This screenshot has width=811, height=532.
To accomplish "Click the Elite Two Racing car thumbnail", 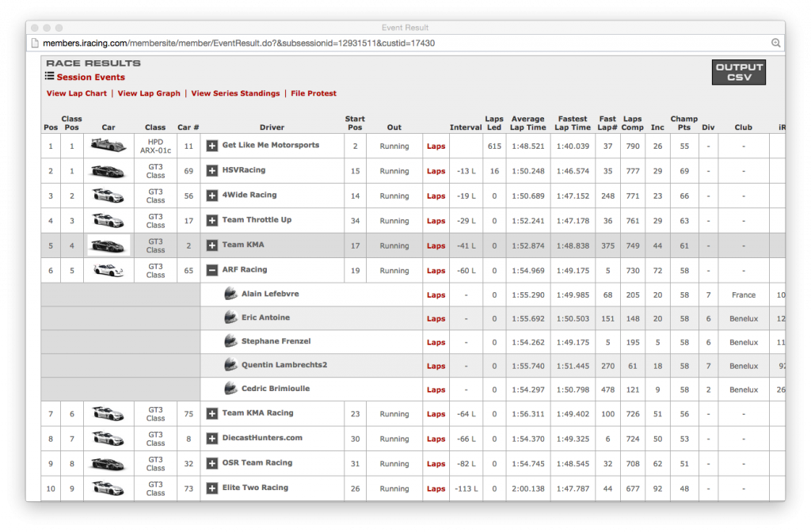I will point(108,488).
